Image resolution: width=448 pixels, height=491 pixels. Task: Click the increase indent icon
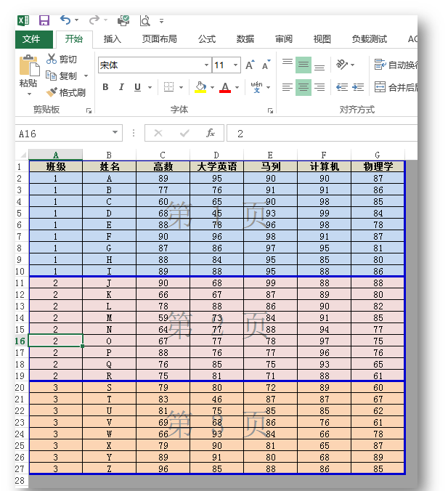pos(358,87)
